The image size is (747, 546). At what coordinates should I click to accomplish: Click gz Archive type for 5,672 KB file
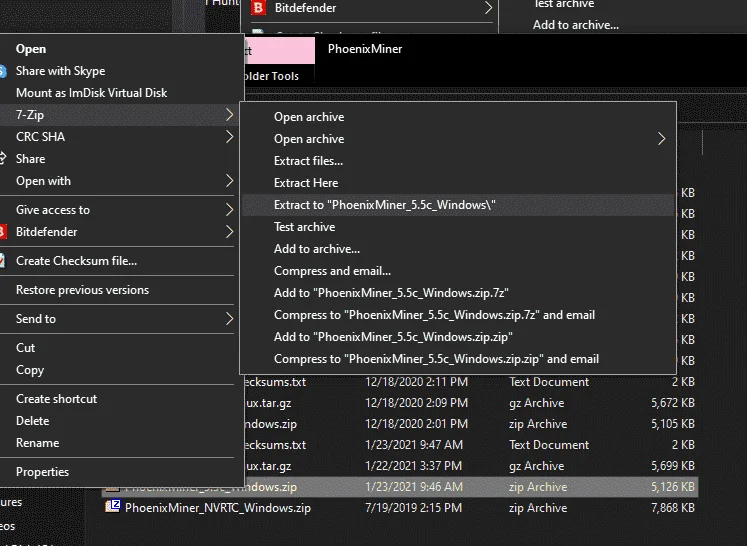pos(536,403)
